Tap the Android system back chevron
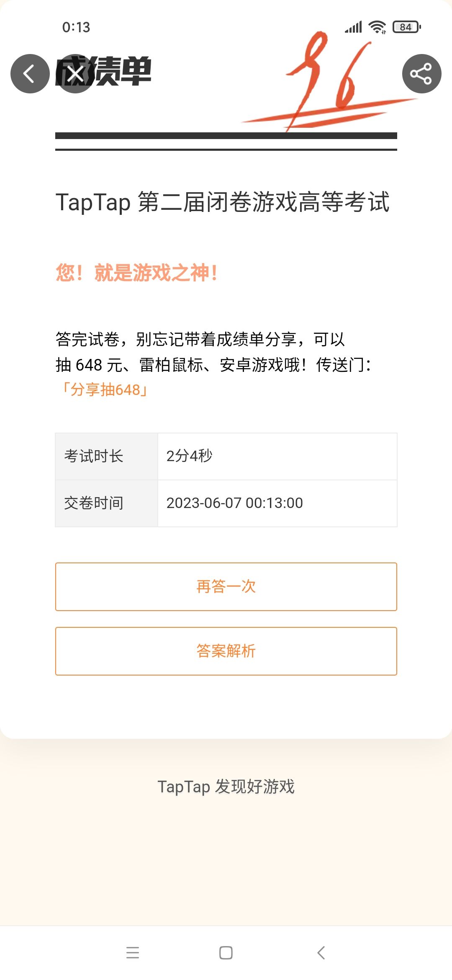This screenshot has width=452, height=980. 321,952
